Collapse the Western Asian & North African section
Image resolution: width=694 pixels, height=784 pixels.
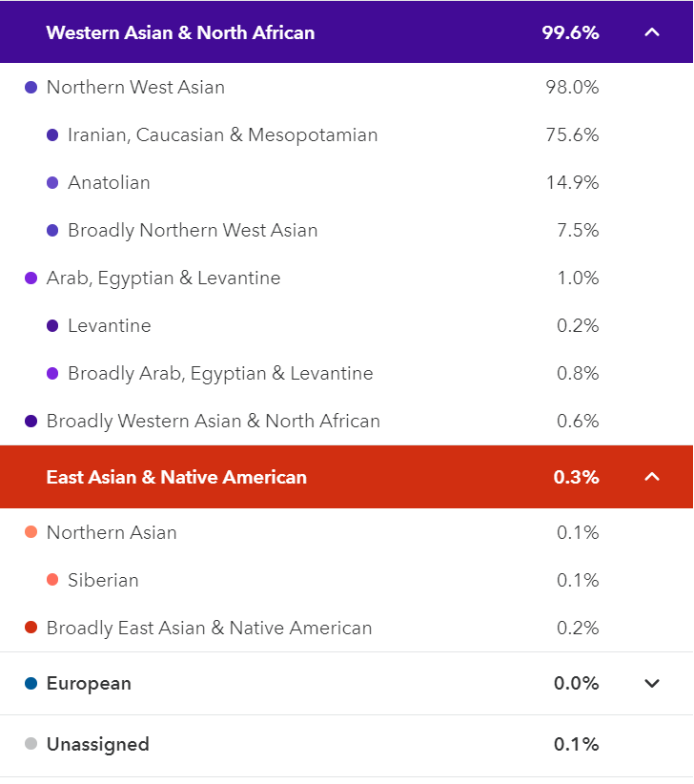[x=651, y=32]
